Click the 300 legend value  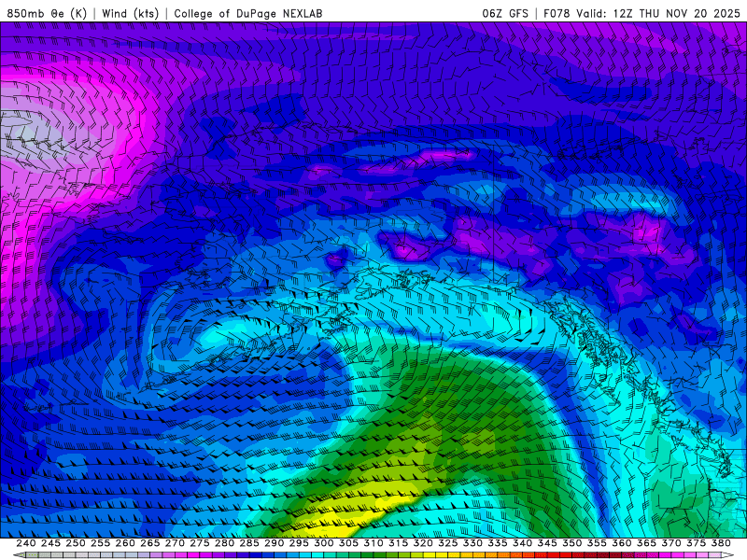323,543
